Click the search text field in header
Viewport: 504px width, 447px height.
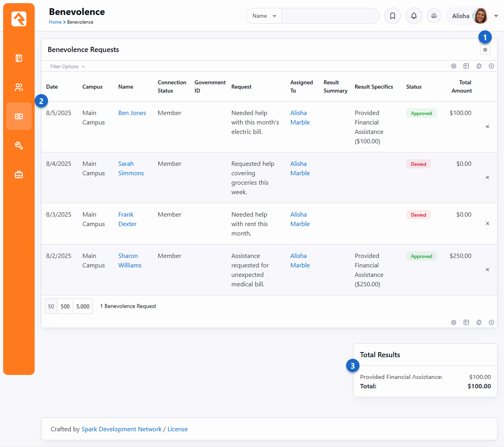(330, 16)
